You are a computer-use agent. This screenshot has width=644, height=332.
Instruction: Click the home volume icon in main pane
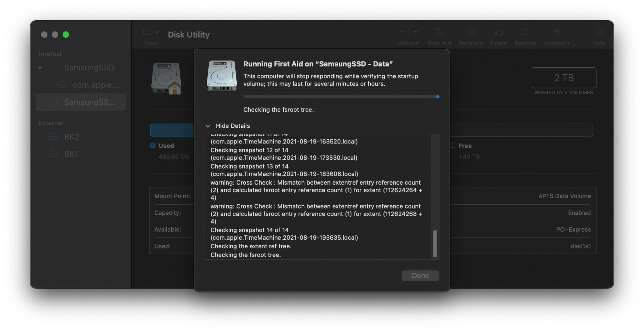[x=166, y=78]
